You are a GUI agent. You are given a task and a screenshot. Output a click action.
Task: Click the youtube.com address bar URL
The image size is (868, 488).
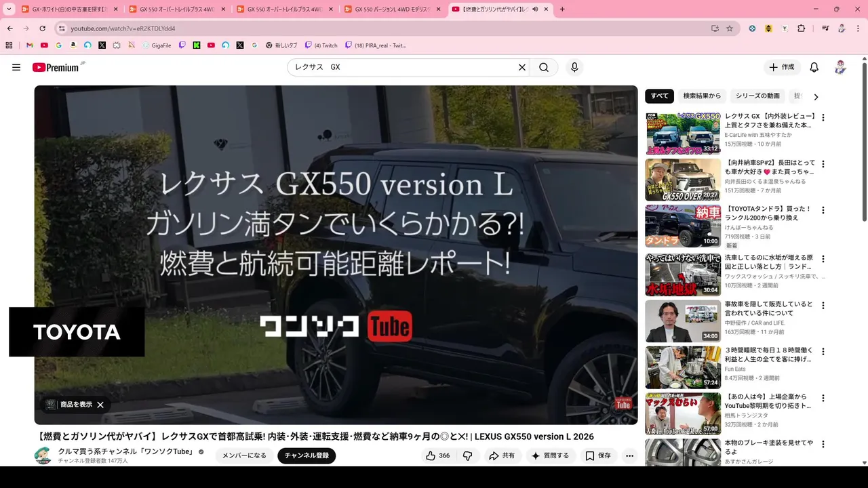coord(123,28)
